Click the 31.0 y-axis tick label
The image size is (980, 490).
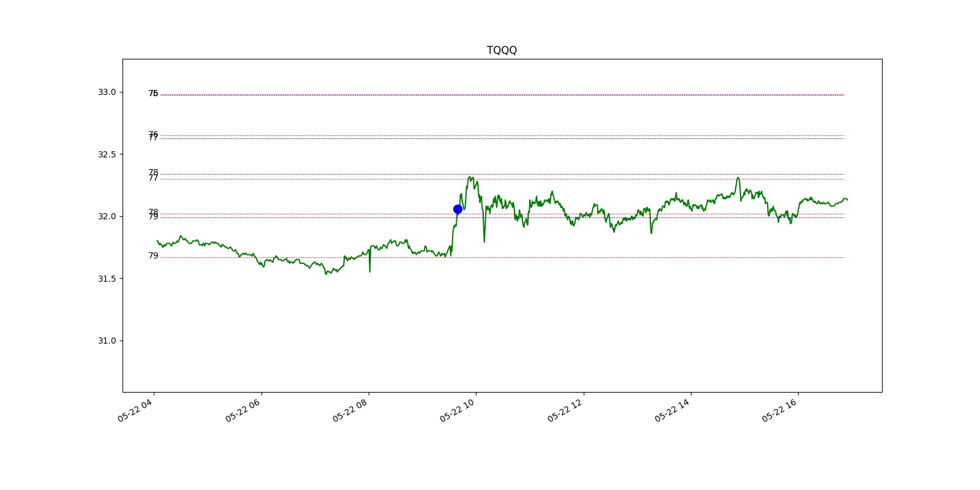click(x=107, y=341)
